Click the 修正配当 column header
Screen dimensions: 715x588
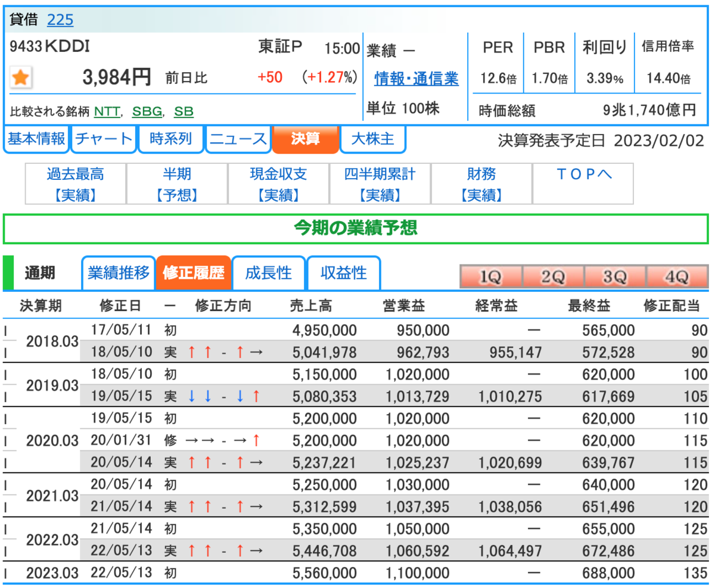pos(672,306)
